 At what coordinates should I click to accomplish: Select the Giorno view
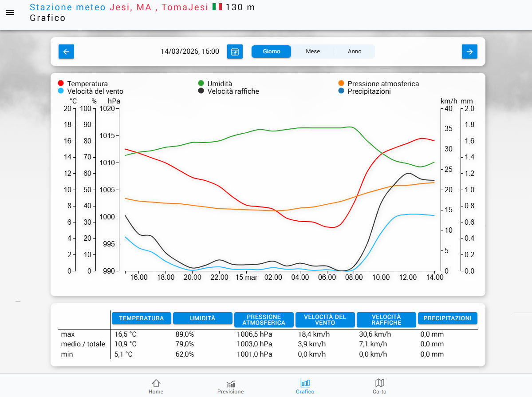[x=272, y=52]
